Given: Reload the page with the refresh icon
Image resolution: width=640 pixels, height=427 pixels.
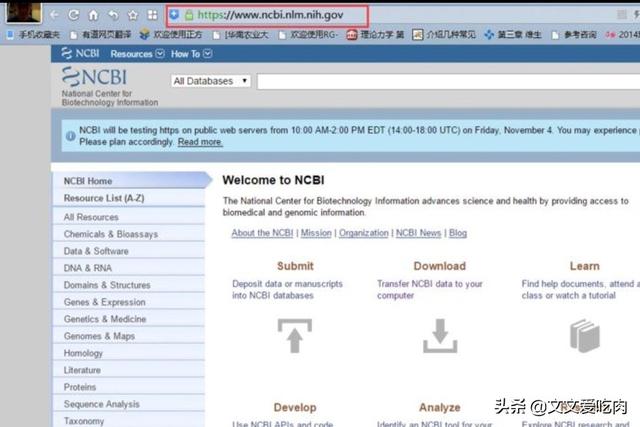Looking at the screenshot, I should (74, 15).
